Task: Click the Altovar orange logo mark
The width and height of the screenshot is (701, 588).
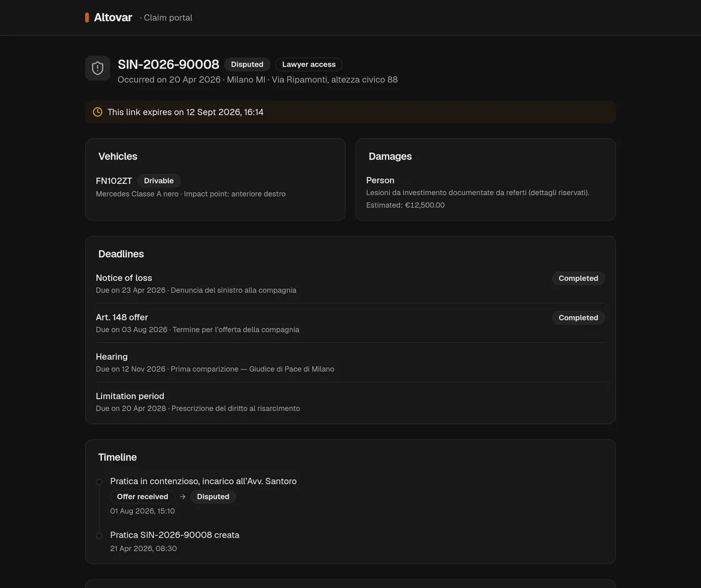Action: pyautogui.click(x=87, y=18)
